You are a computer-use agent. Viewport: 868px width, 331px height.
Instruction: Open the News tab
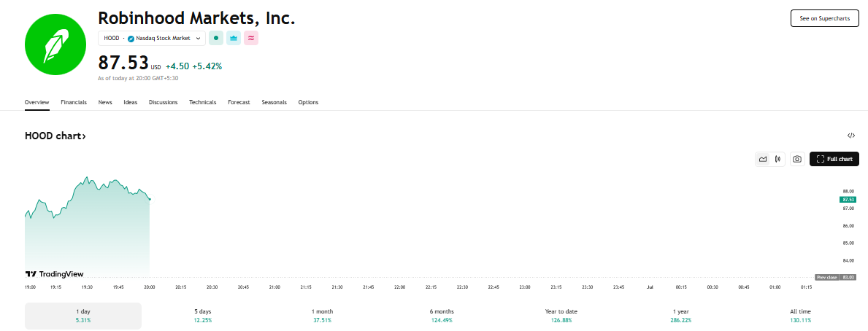105,102
